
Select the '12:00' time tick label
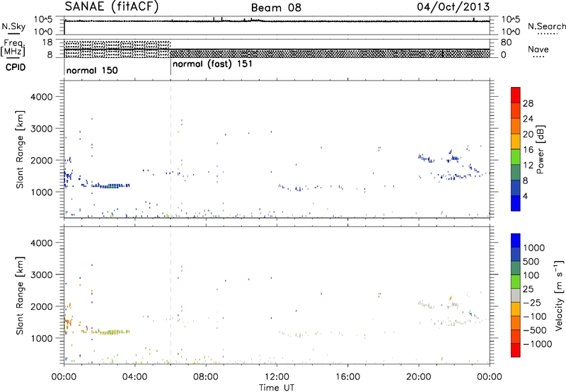(277, 377)
